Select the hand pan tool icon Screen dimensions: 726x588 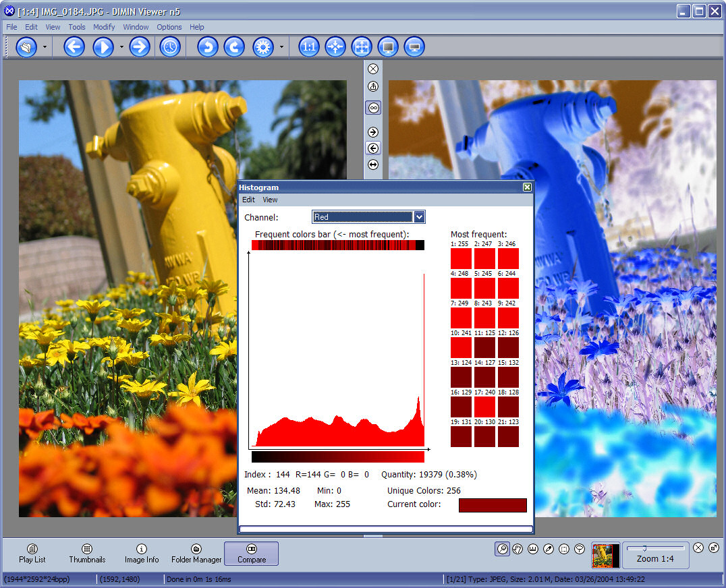[518, 549]
